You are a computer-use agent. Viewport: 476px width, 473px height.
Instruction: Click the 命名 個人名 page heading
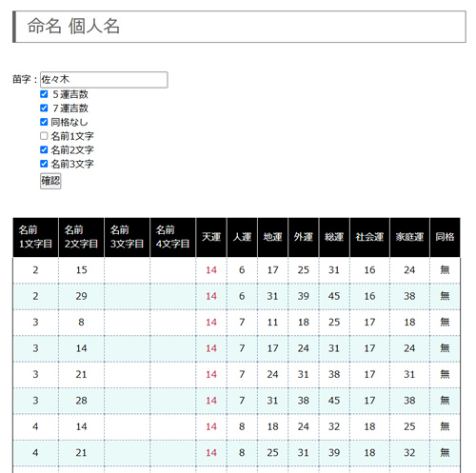tap(73, 27)
